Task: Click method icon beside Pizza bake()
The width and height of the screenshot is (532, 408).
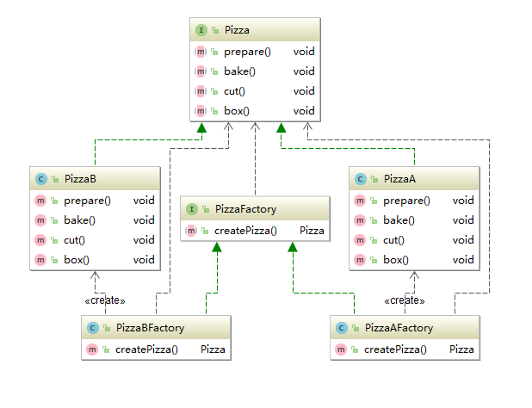Action: pos(201,71)
